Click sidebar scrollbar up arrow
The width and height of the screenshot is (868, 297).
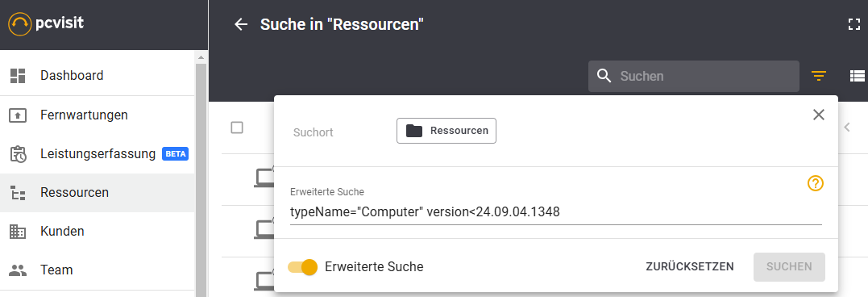pos(201,57)
